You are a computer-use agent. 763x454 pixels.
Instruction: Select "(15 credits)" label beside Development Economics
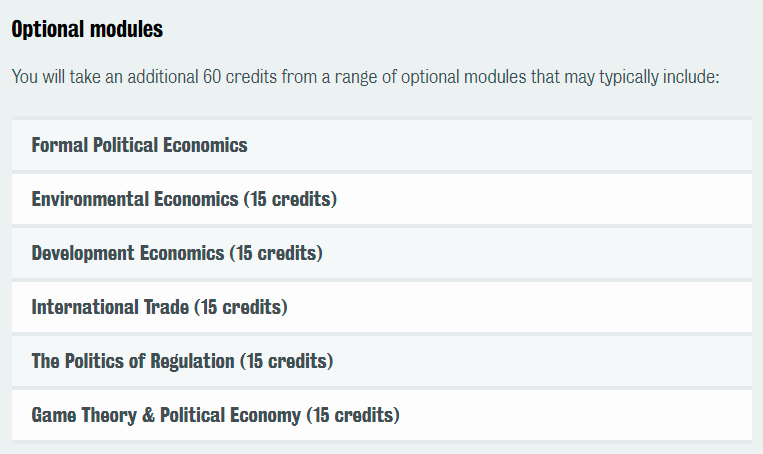276,254
